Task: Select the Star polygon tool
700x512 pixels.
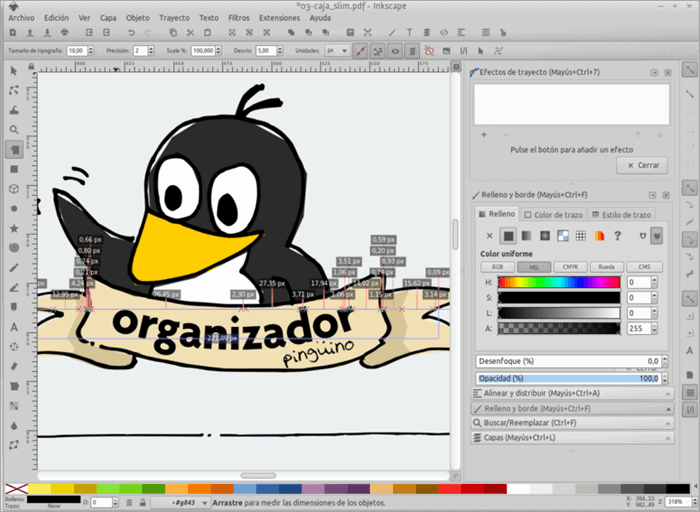Action: pyautogui.click(x=14, y=228)
